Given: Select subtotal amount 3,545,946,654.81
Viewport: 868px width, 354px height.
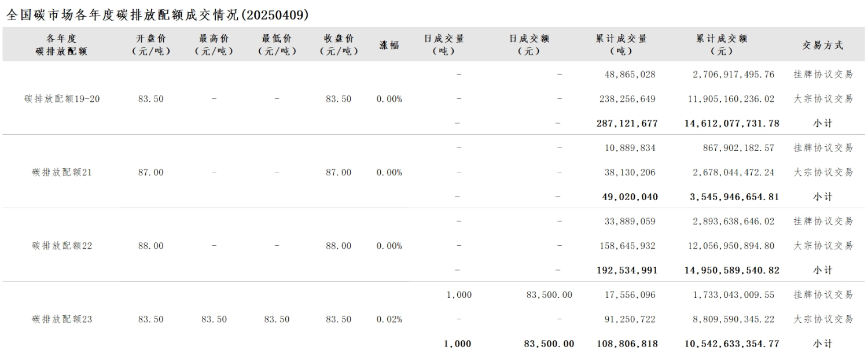Looking at the screenshot, I should pos(734,197).
